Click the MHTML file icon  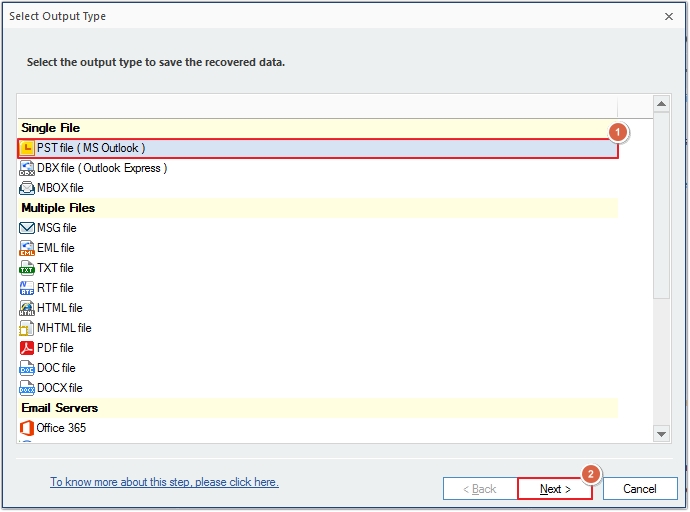(27, 328)
